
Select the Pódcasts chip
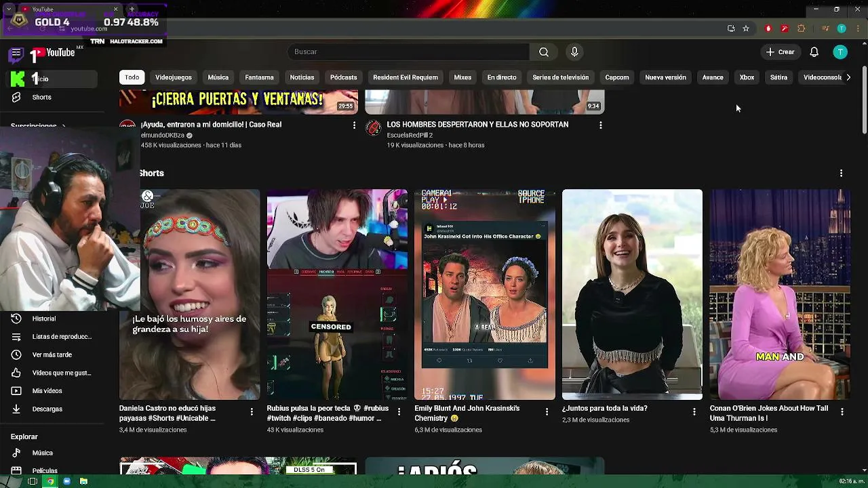(x=344, y=77)
